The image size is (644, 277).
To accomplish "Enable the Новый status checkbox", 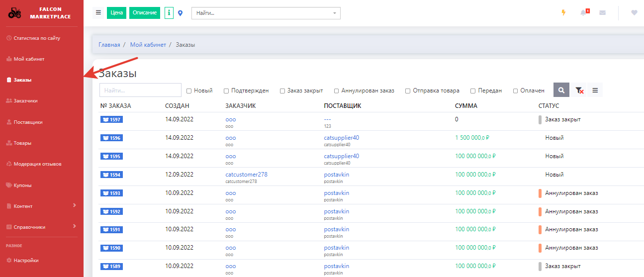I will click(x=189, y=91).
